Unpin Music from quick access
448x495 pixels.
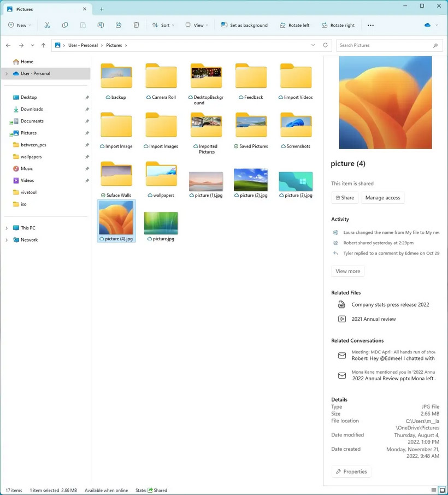[x=87, y=169]
